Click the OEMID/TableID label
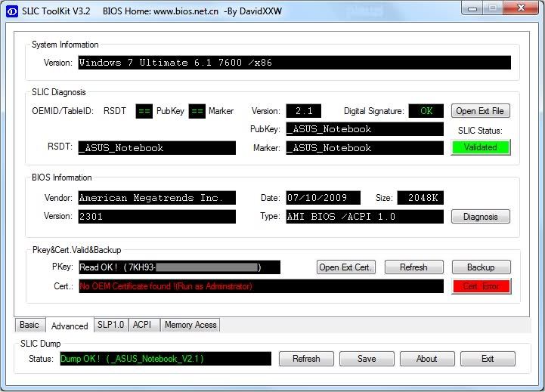This screenshot has width=545, height=392. tap(63, 111)
